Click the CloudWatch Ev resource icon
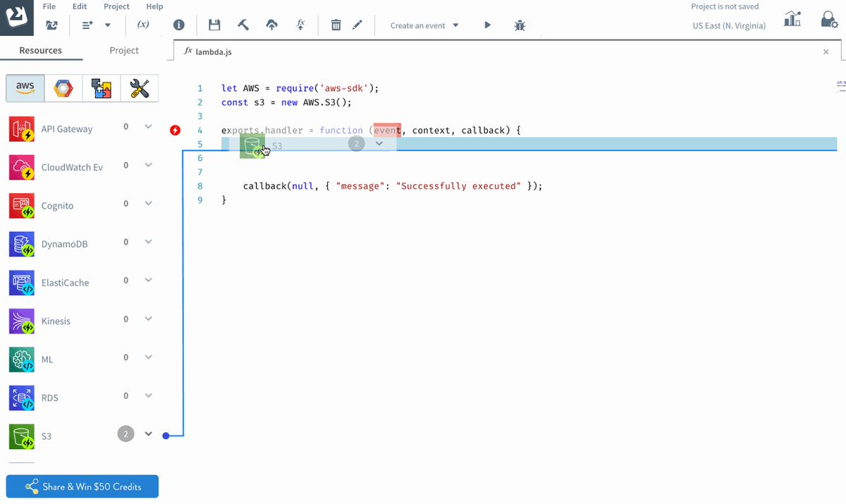Screen dimensions: 846x504 pos(22,168)
